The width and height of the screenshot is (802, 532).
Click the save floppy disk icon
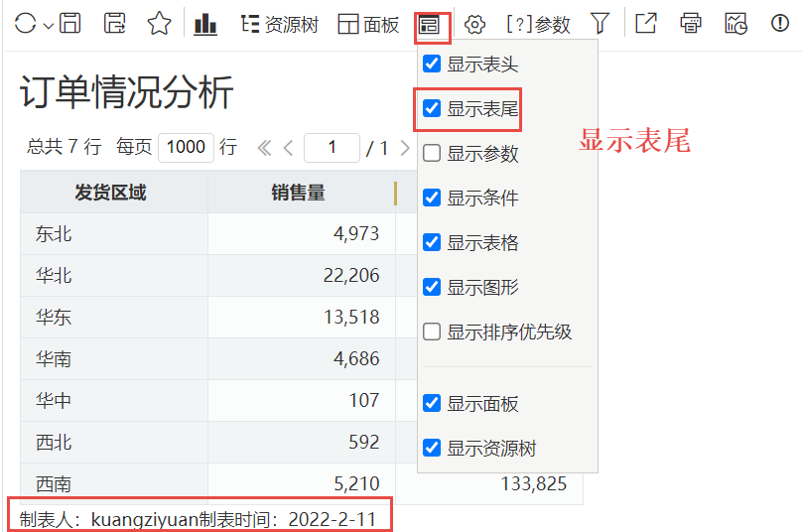pyautogui.click(x=70, y=24)
